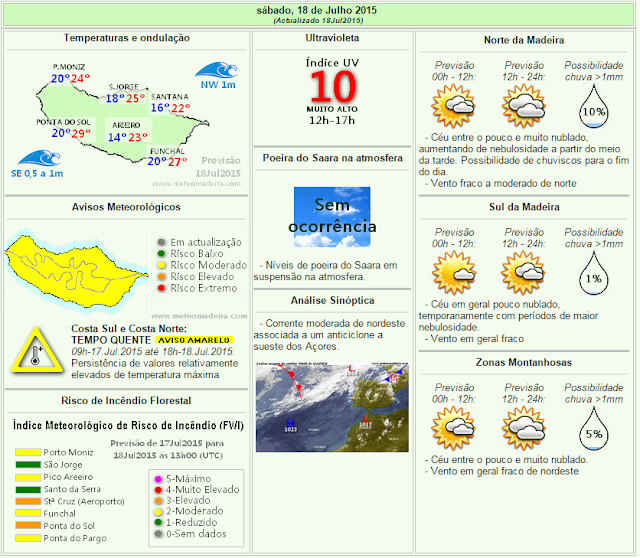Click the gray 0-Sem dados legend dot
Viewport: 640px width, 558px height.
[158, 534]
